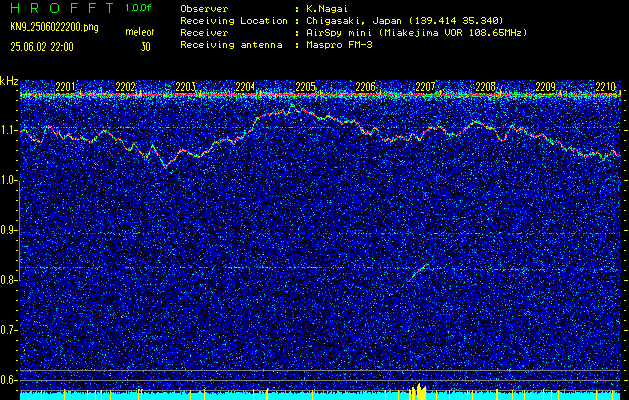Screen dimensions: 629x400
Task: Click time marker 2205
Action: (305, 87)
